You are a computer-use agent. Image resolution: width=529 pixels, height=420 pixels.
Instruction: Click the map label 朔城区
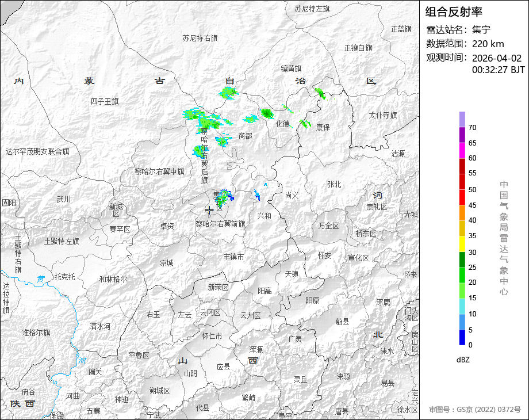tap(160, 391)
